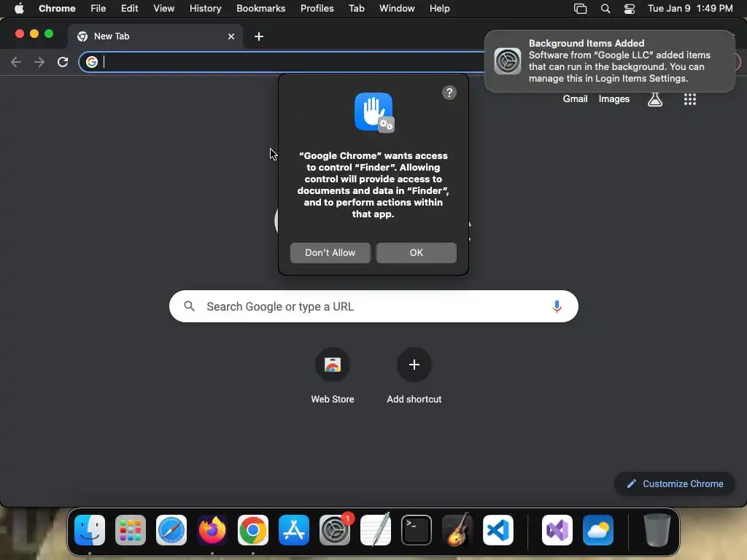Open the Bookmarks menu
Viewport: 747px width, 560px height.
(261, 9)
